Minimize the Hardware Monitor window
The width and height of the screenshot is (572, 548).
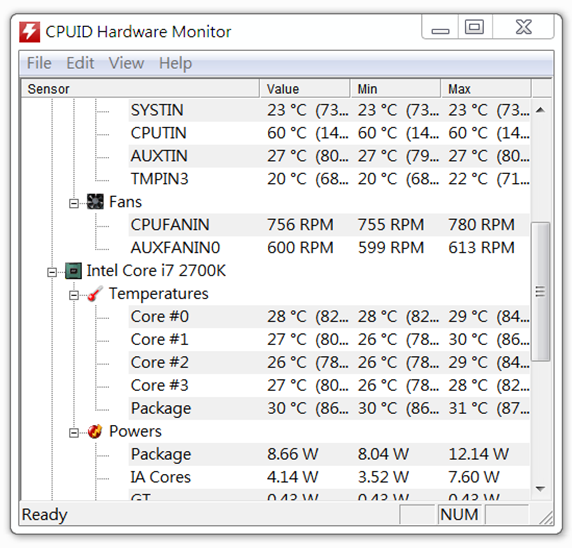[440, 27]
